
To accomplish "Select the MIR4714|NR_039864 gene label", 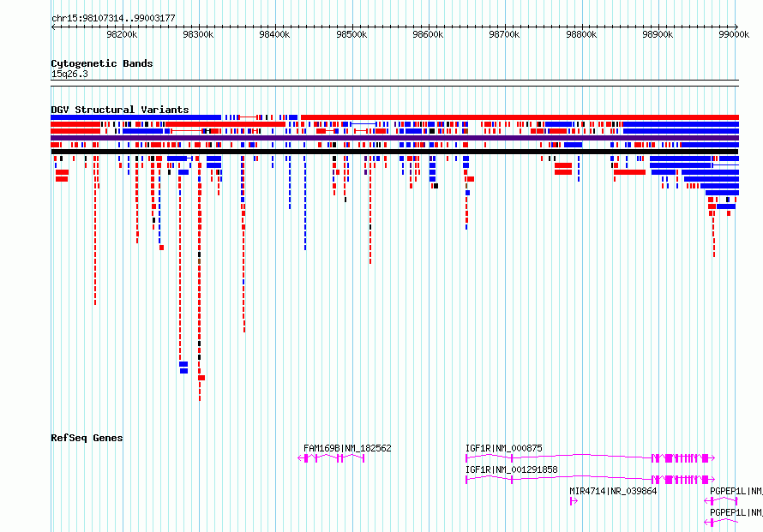I will pyautogui.click(x=613, y=491).
